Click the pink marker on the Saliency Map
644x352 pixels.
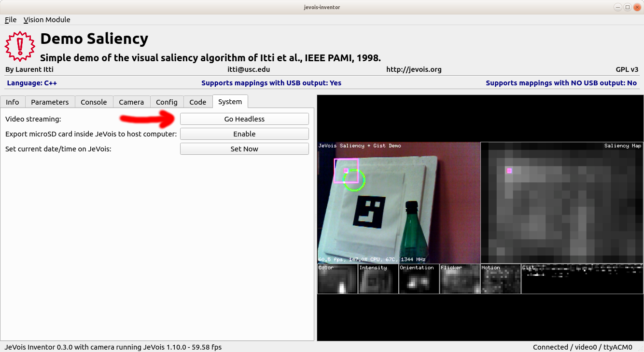click(509, 171)
